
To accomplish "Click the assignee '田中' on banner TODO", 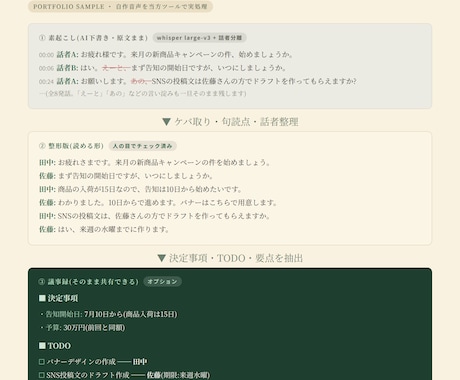I will click(140, 362).
